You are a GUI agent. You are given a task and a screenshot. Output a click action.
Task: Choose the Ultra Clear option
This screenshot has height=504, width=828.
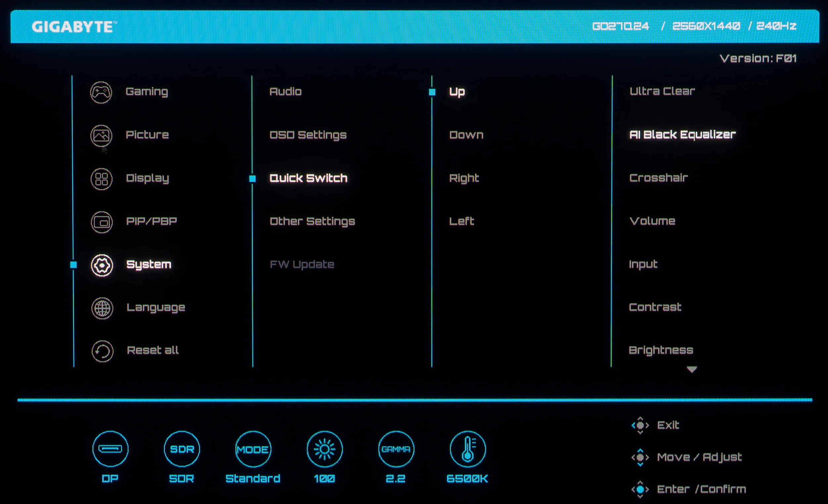tap(662, 91)
